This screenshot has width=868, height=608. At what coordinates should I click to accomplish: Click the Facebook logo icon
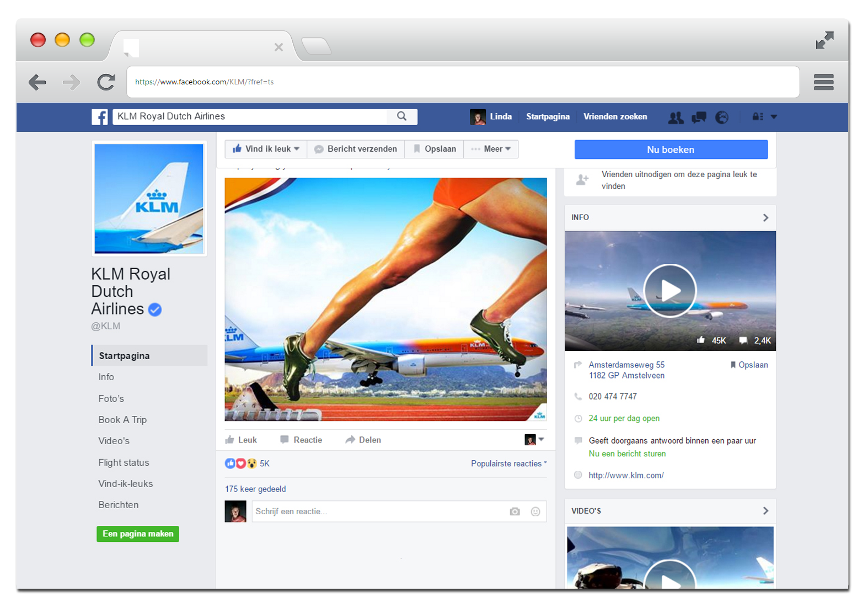coord(100,117)
